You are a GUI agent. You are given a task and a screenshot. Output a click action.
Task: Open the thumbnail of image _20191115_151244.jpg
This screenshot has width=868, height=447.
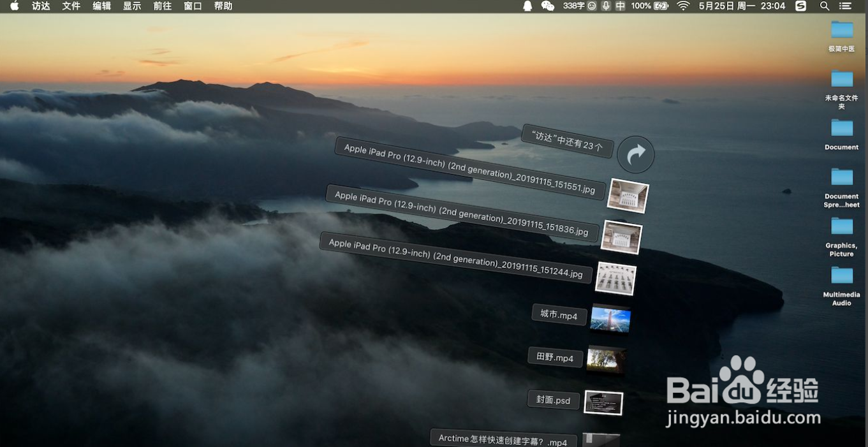[616, 279]
